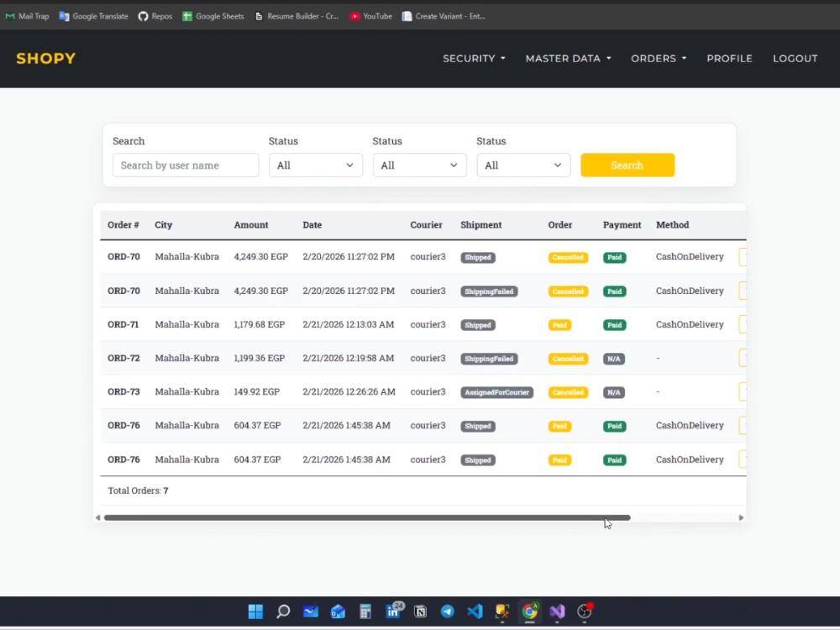Open LinkedIn from the taskbar

tap(393, 612)
